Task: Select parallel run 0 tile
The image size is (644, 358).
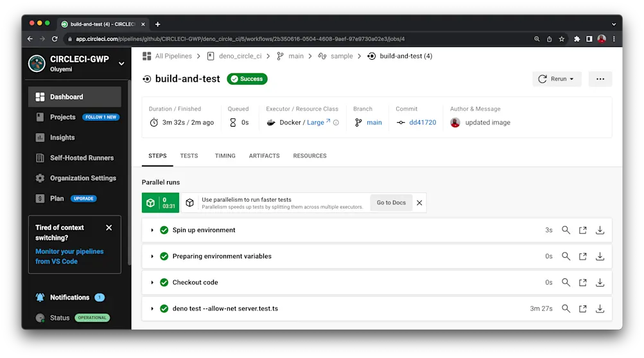Action: [161, 202]
